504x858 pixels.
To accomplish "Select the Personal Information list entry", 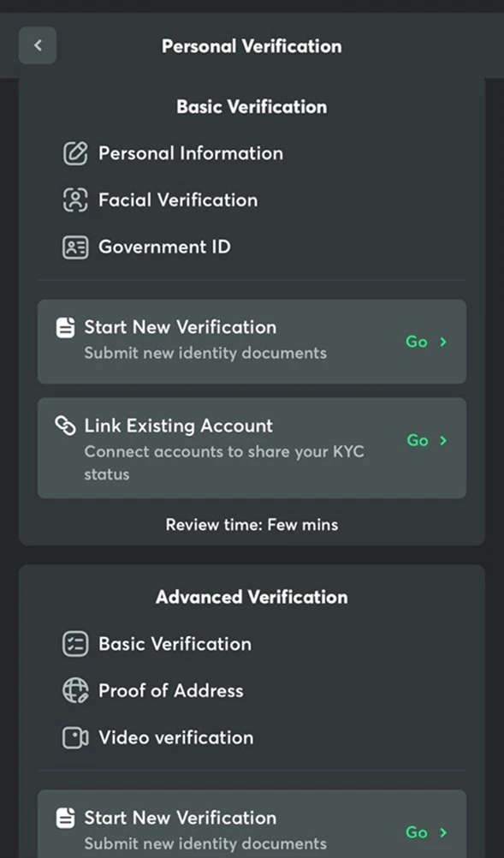I will point(191,153).
